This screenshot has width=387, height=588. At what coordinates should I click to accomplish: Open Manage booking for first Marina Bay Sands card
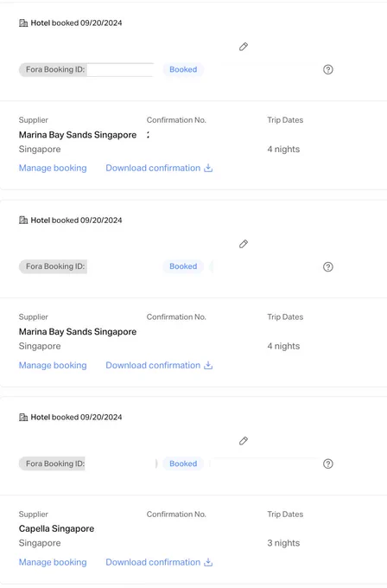53,168
